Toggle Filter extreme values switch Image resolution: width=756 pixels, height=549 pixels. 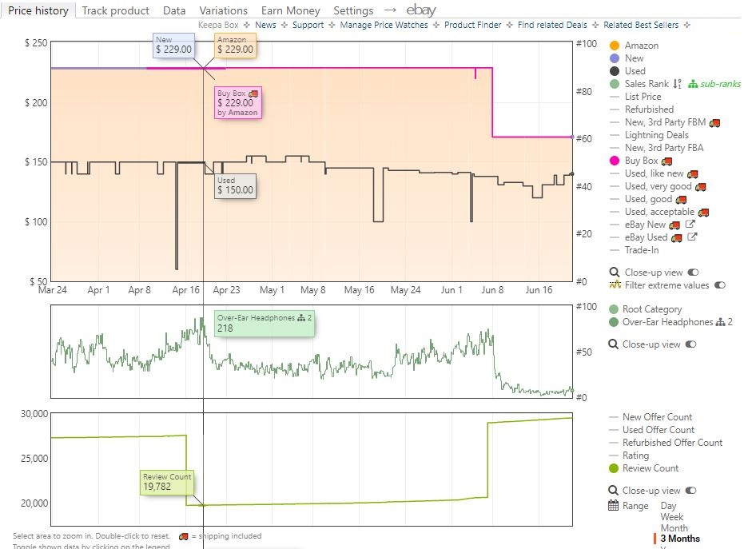click(719, 285)
